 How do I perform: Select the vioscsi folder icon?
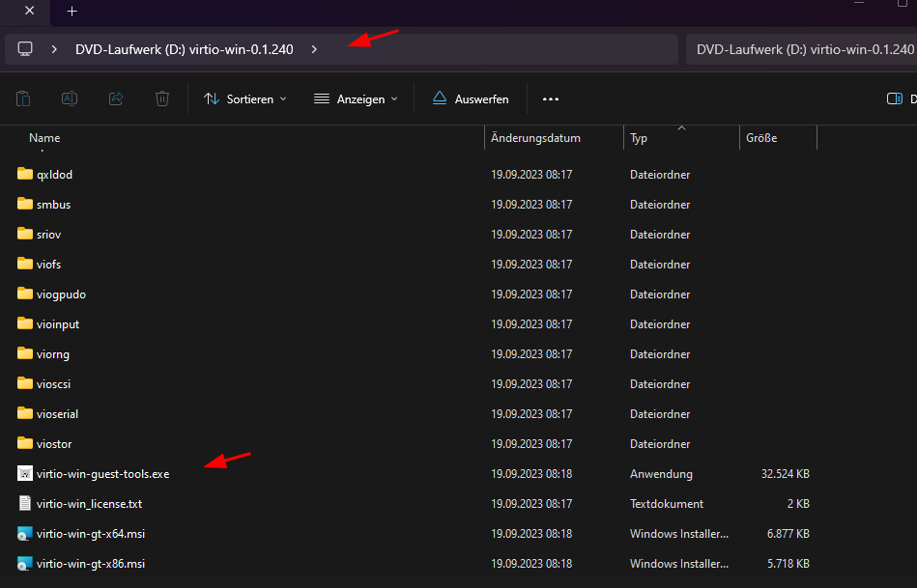click(24, 383)
